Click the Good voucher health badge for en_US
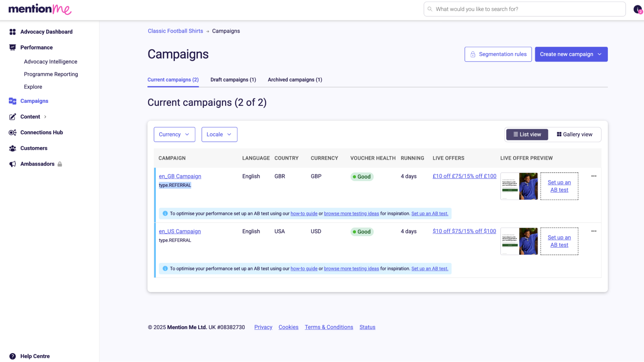The width and height of the screenshot is (644, 362). 361,232
